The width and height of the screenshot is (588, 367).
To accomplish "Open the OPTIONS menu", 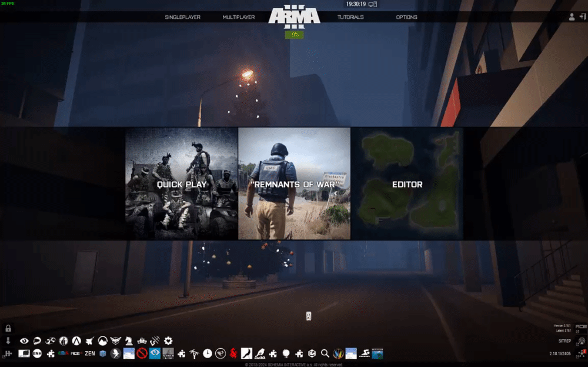I will tap(406, 17).
